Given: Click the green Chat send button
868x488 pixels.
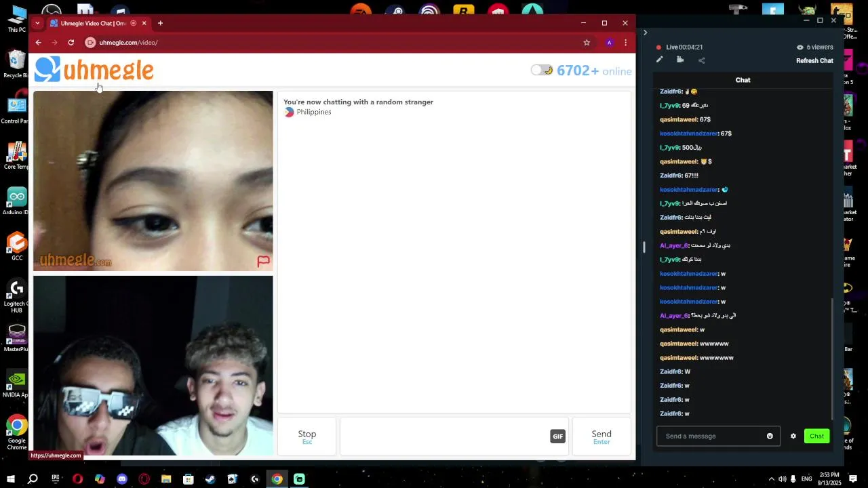Looking at the screenshot, I should (816, 436).
